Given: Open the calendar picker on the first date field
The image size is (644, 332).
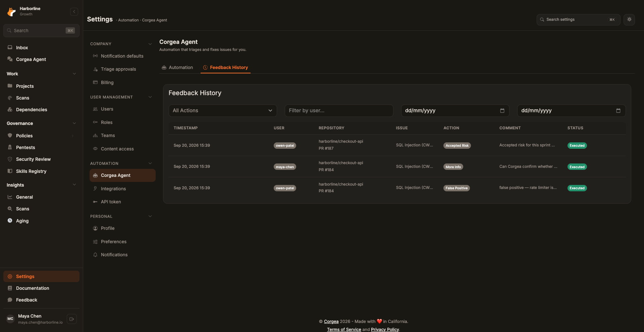Looking at the screenshot, I should click(x=502, y=111).
